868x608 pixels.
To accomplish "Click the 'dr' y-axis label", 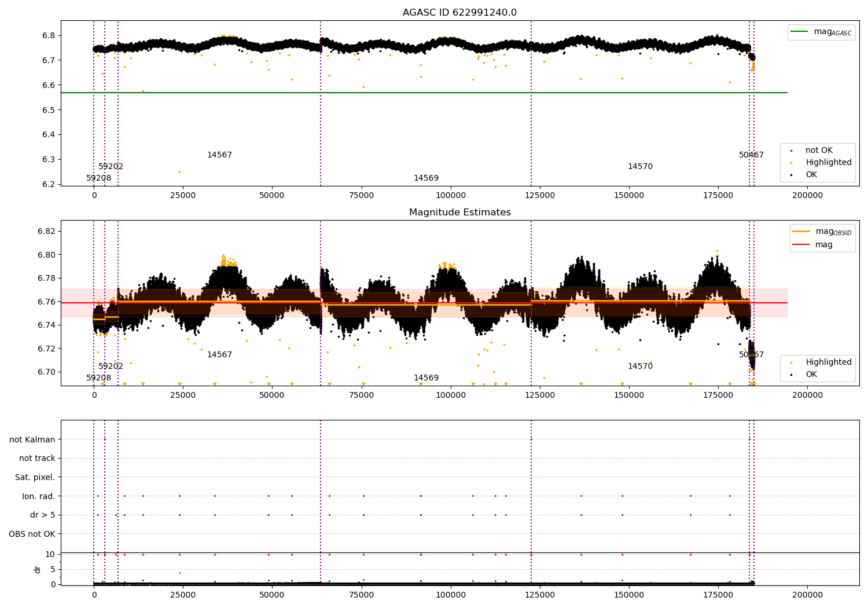I will click(38, 569).
